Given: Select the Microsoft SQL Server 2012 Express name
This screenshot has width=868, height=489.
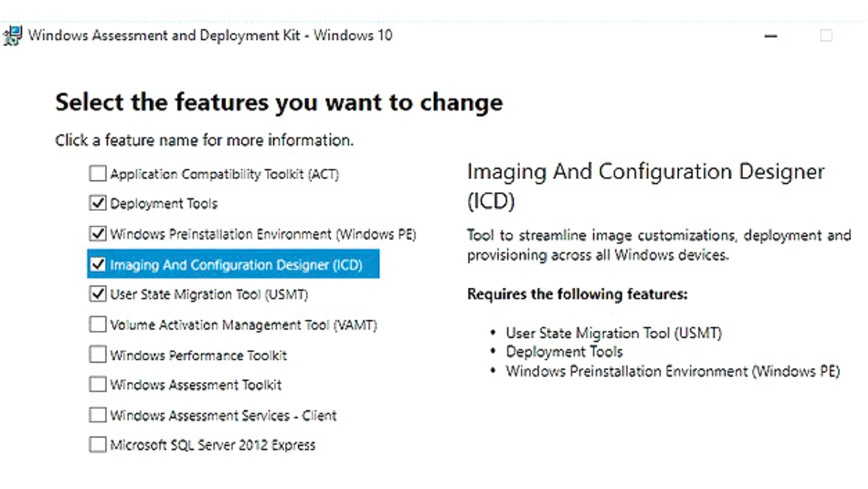Looking at the screenshot, I should pyautogui.click(x=213, y=445).
